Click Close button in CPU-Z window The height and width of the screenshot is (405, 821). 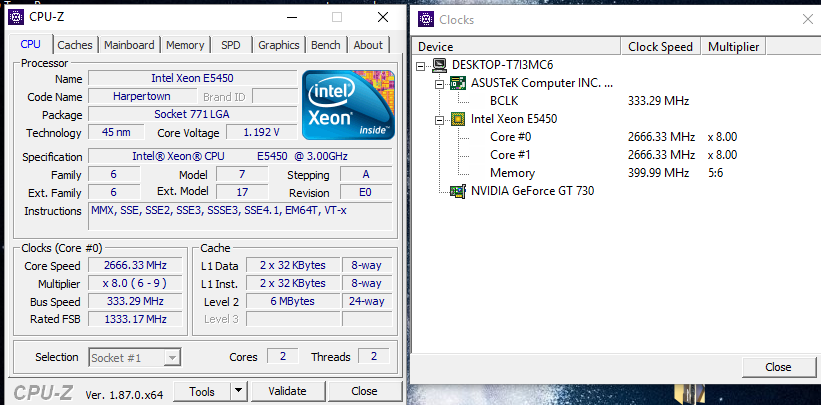[x=364, y=391]
